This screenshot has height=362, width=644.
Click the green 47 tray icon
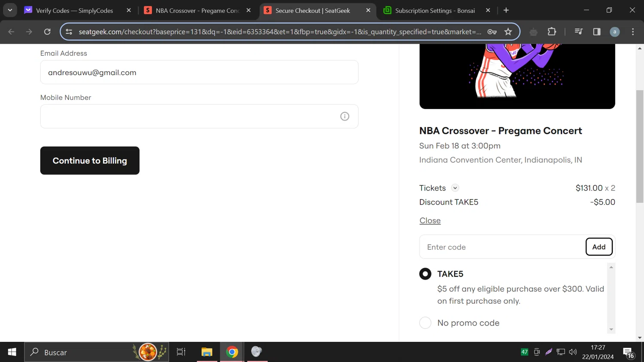[525, 352]
